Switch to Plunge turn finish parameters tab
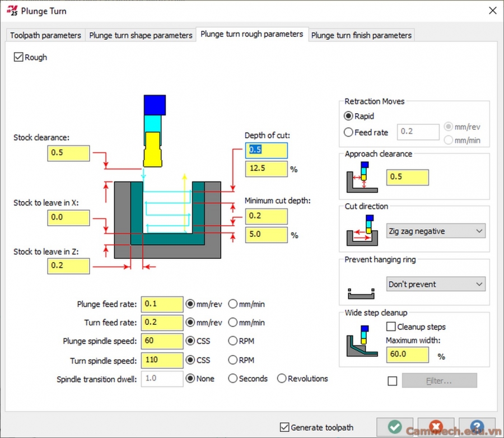The height and width of the screenshot is (438, 504). click(361, 35)
